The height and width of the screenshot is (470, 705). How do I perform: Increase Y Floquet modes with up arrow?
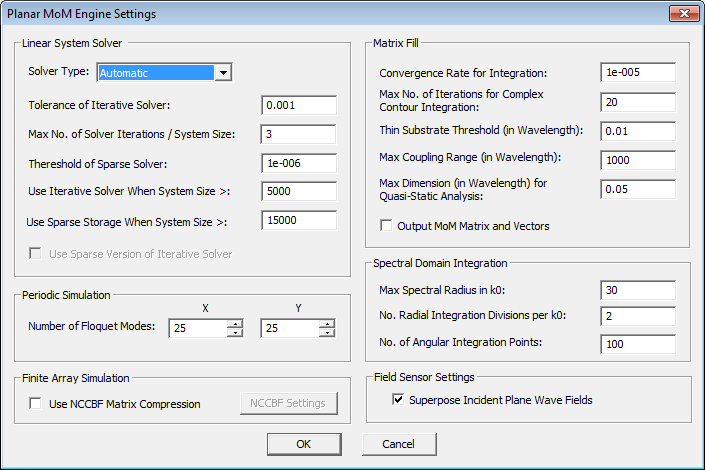327,323
